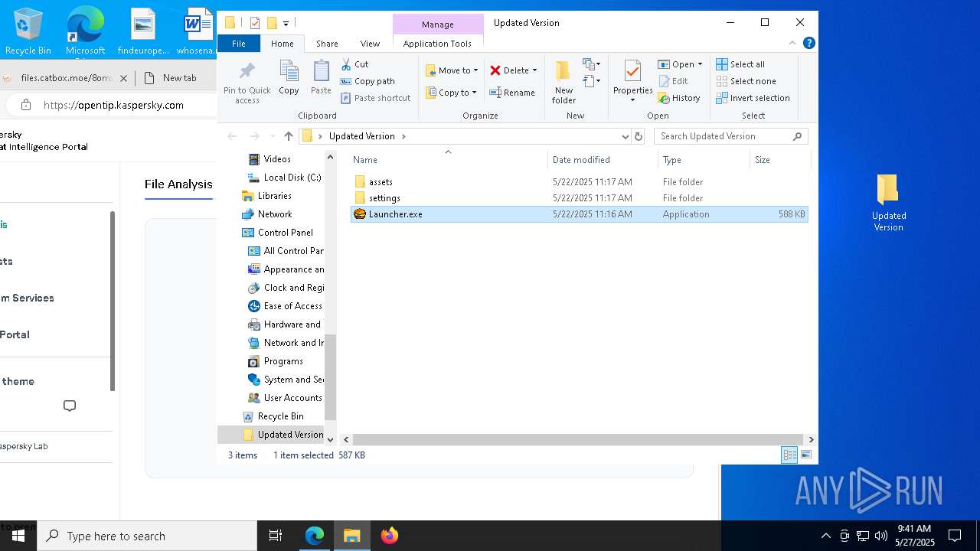Collapse the ribbon with chevron

point(792,43)
